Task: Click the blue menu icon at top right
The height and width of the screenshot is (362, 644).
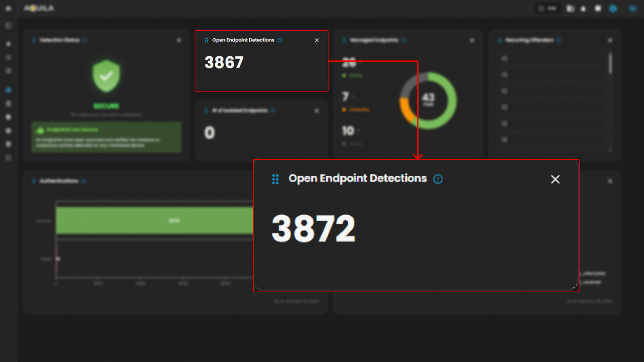Action: [x=632, y=8]
